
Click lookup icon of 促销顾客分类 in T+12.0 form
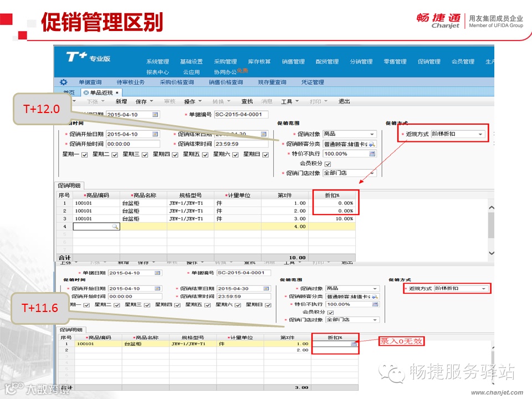click(x=372, y=144)
